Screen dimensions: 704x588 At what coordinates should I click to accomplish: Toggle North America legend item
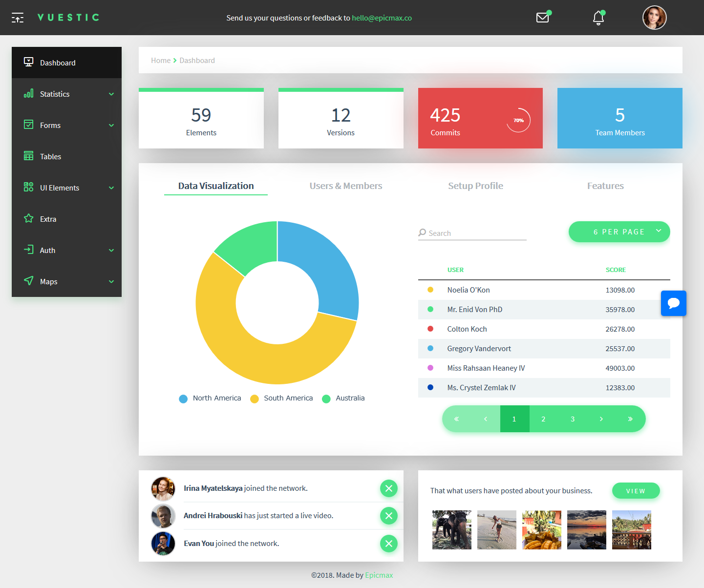[x=210, y=399]
